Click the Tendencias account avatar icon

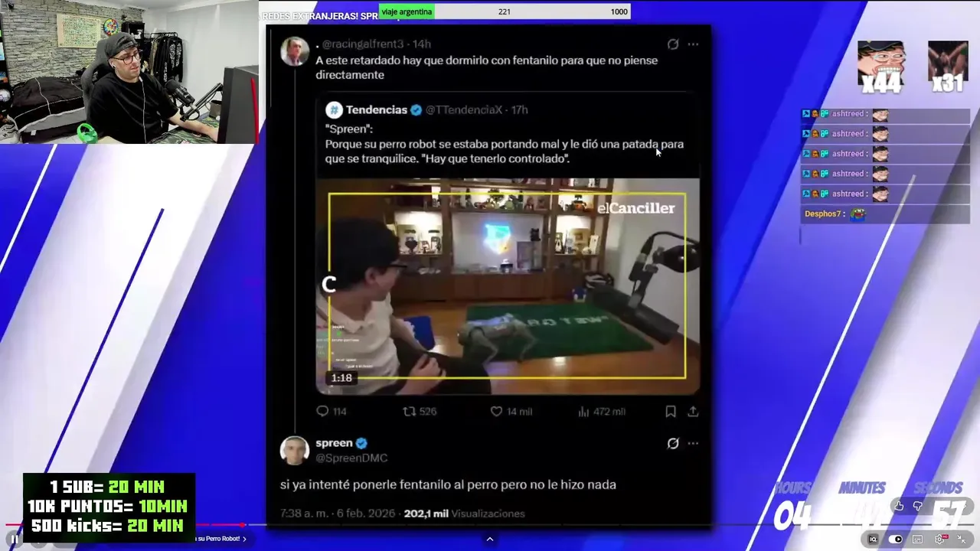(x=334, y=110)
